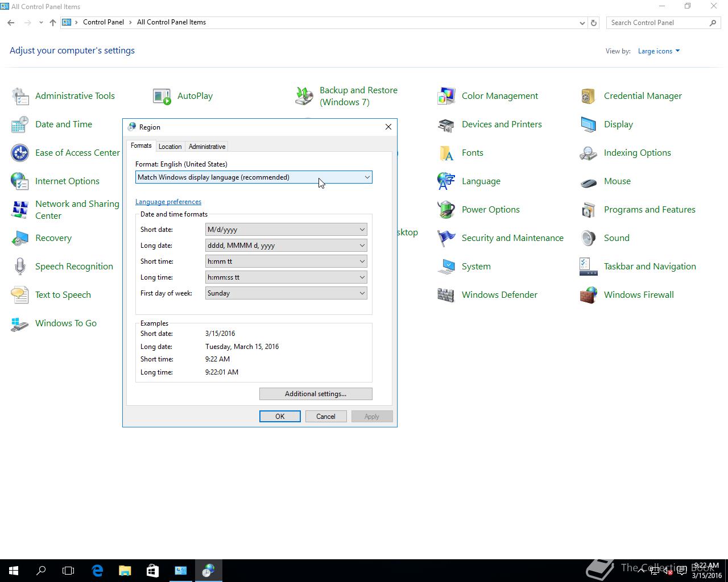Switch to the Administrative tab
The image size is (728, 582).
pyautogui.click(x=207, y=147)
